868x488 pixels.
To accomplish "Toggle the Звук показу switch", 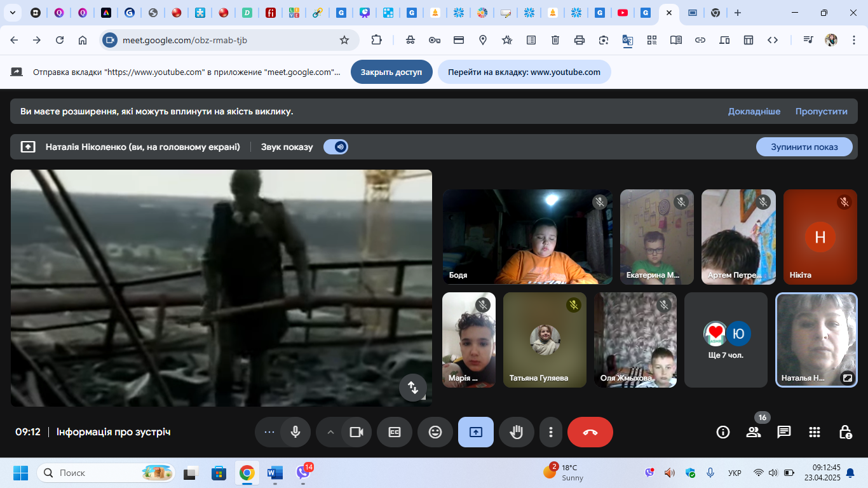I will pyautogui.click(x=336, y=147).
